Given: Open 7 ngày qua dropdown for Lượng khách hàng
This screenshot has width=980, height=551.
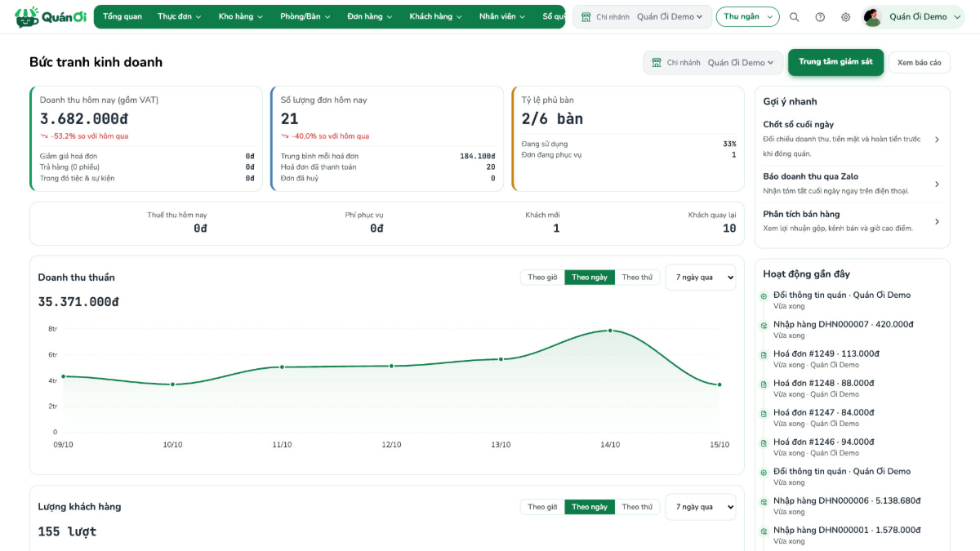Looking at the screenshot, I should tap(701, 507).
